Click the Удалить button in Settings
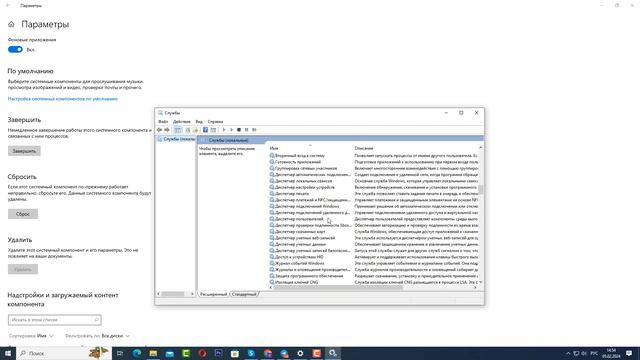 tap(23, 269)
